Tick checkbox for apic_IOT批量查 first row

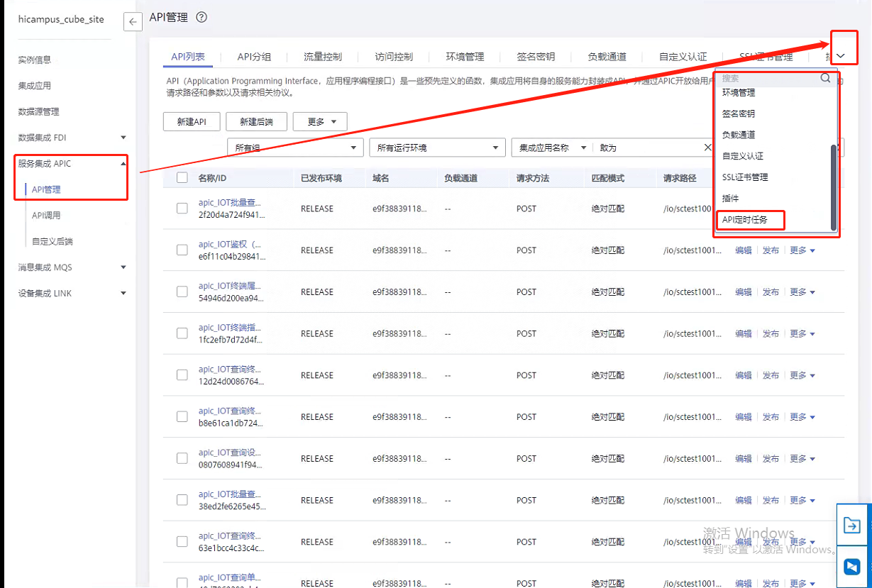pyautogui.click(x=182, y=209)
